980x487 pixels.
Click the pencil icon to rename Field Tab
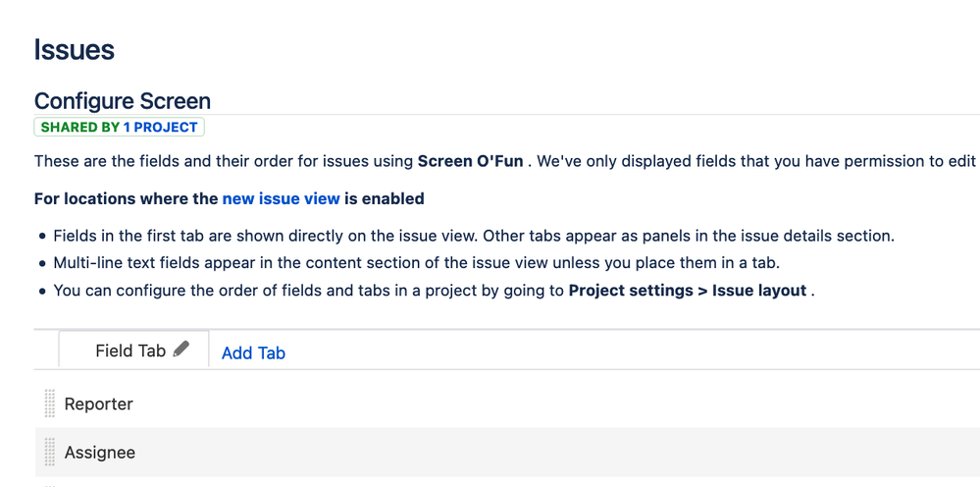tap(181, 349)
